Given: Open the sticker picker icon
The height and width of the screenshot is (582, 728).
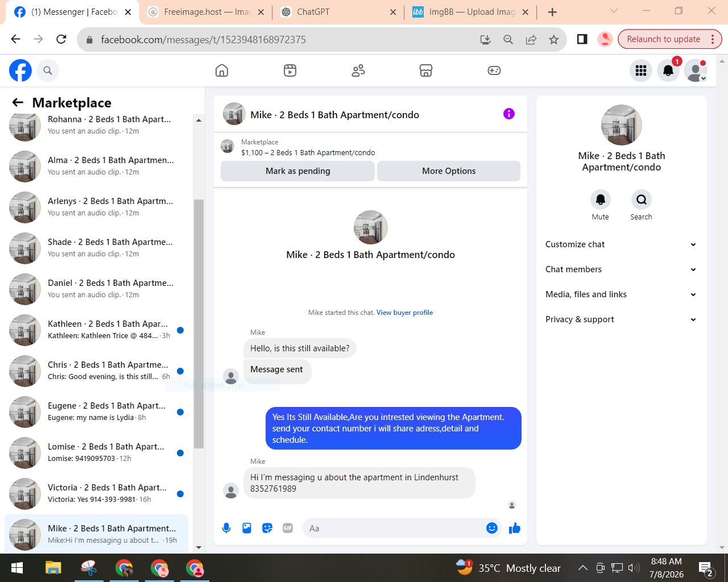Looking at the screenshot, I should 267,528.
